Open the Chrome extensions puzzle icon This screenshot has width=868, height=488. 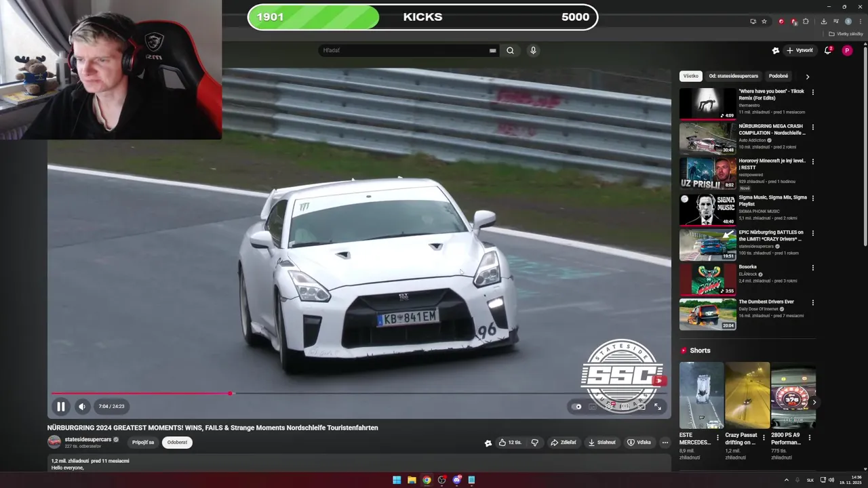[806, 21]
